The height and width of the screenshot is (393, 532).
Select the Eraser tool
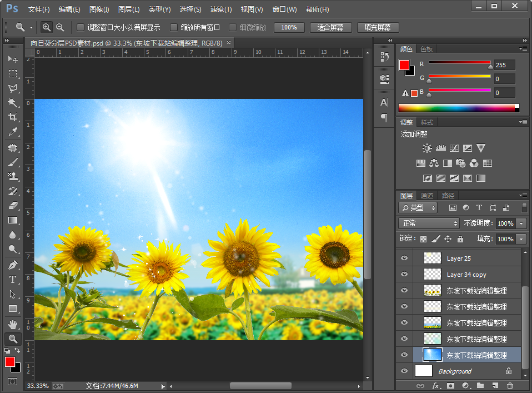pyautogui.click(x=13, y=205)
